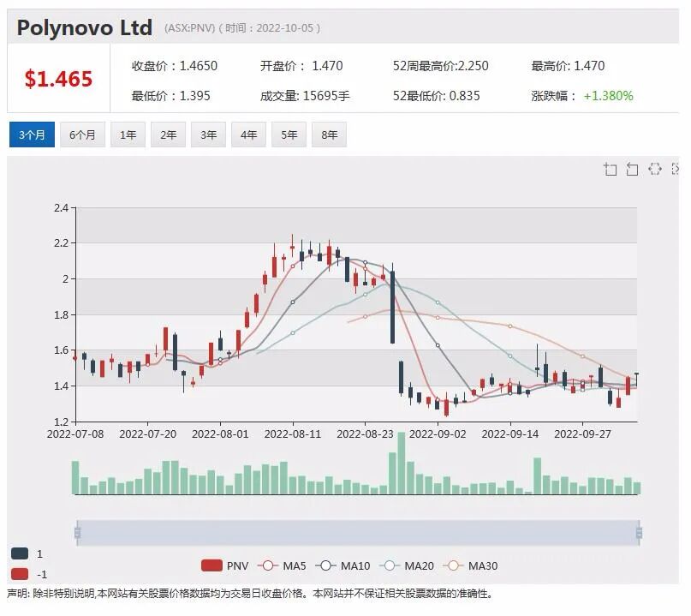691x616 pixels.
Task: Click the x-axis label 2022-07-08
Action: (75, 434)
